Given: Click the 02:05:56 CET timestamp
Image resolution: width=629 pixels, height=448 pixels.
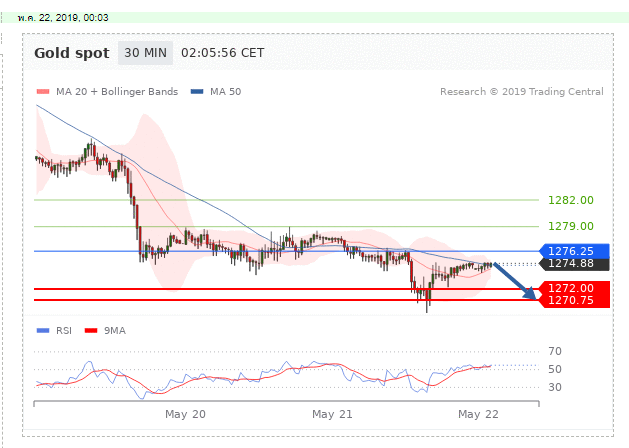Looking at the screenshot, I should [x=223, y=53].
